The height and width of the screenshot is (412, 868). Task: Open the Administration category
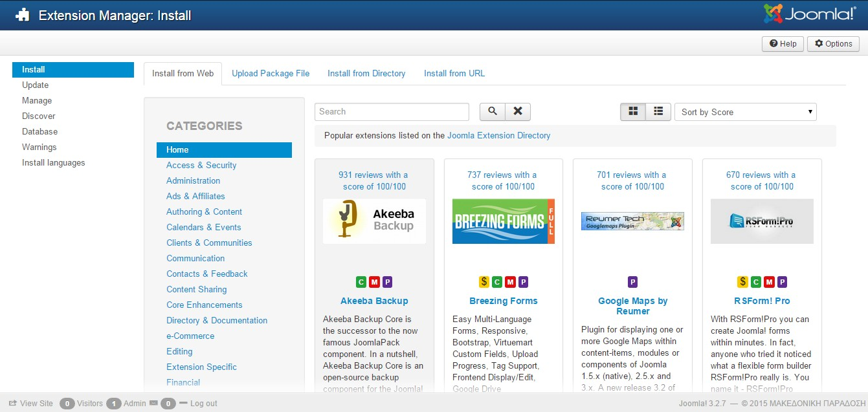click(x=193, y=180)
